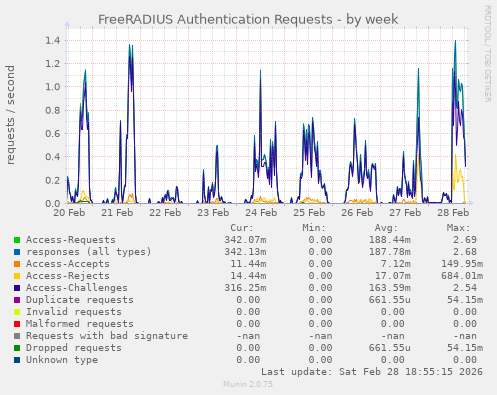Viewport: 497px width, 395px height.
Task: Select the Duplicate requests legend label
Action: pyautogui.click(x=80, y=300)
